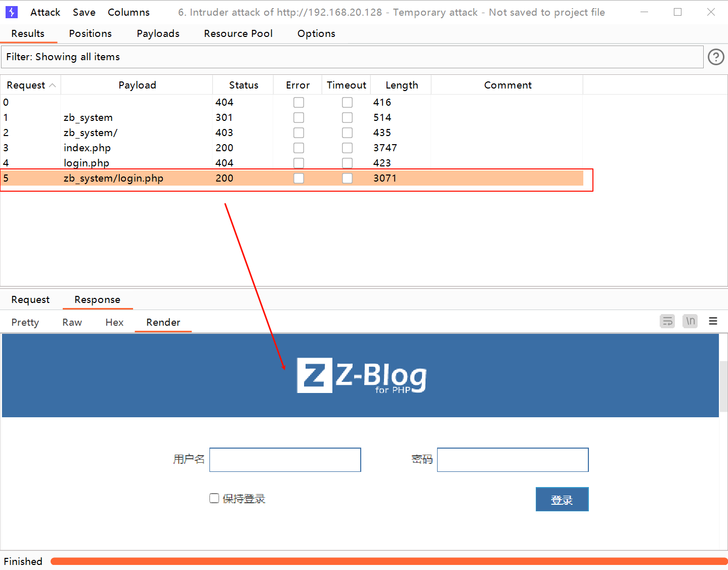
Task: Switch response view to Hex
Action: 114,322
